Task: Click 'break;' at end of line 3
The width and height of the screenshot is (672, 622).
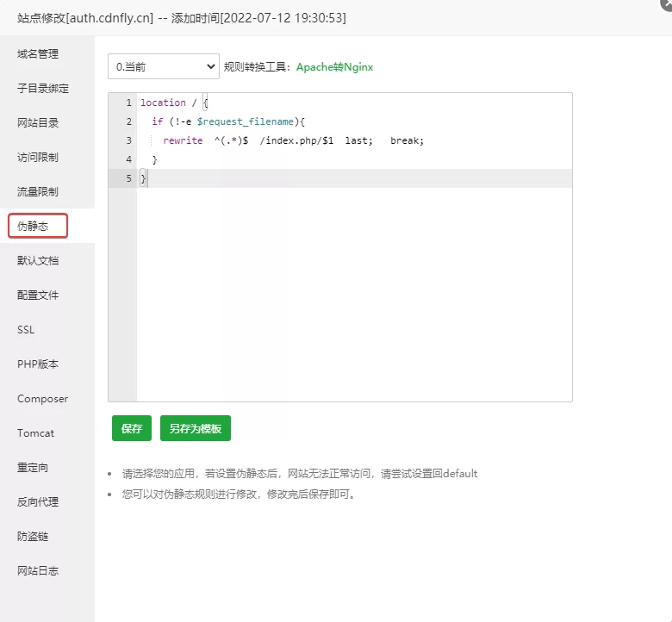Action: tap(407, 140)
